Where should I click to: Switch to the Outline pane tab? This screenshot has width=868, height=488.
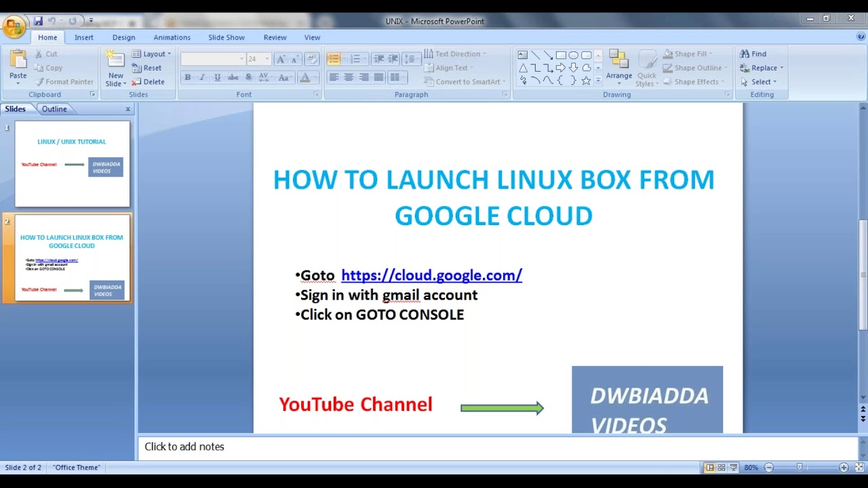(54, 108)
